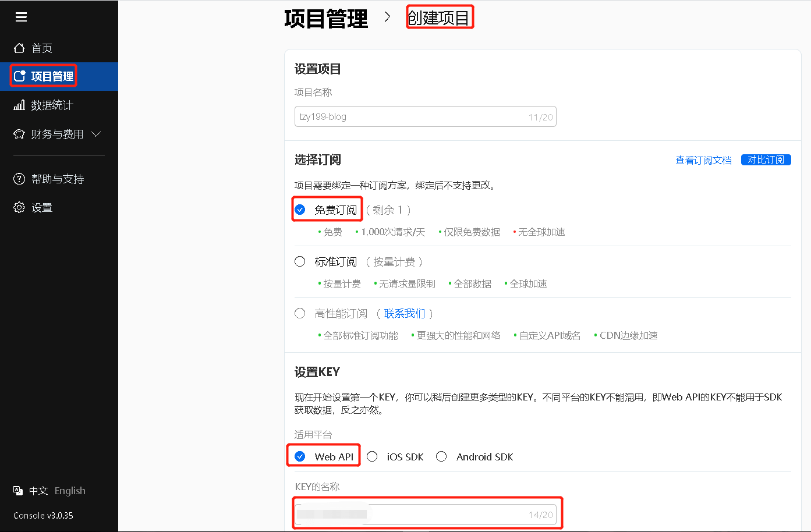This screenshot has height=532, width=811.
Task: Open 帮助与支持 in the sidebar
Action: [58, 179]
